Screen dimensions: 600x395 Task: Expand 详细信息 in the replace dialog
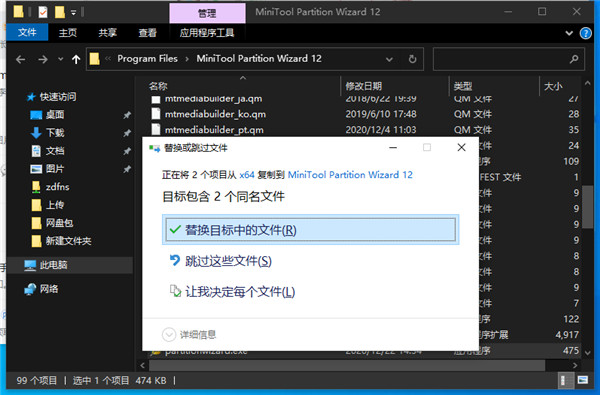[x=189, y=335]
